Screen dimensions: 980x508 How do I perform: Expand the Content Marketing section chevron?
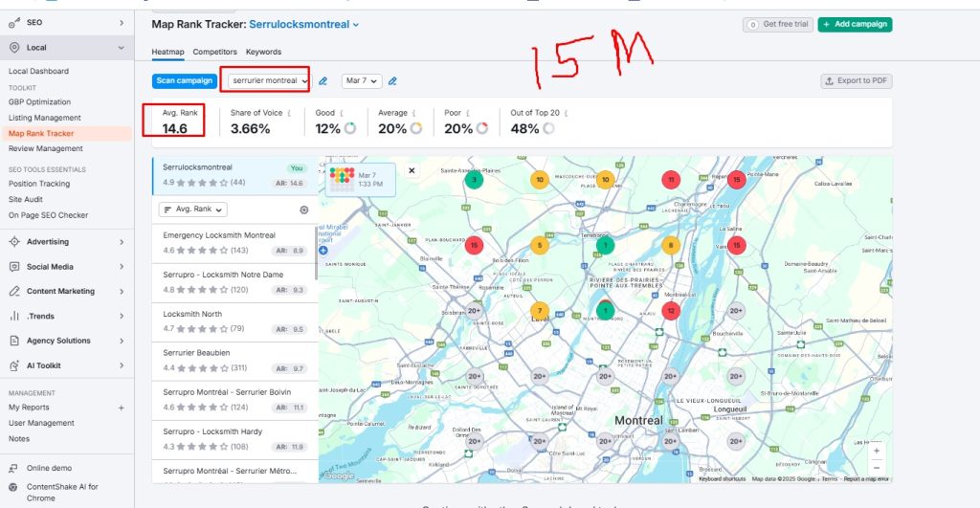point(122,291)
